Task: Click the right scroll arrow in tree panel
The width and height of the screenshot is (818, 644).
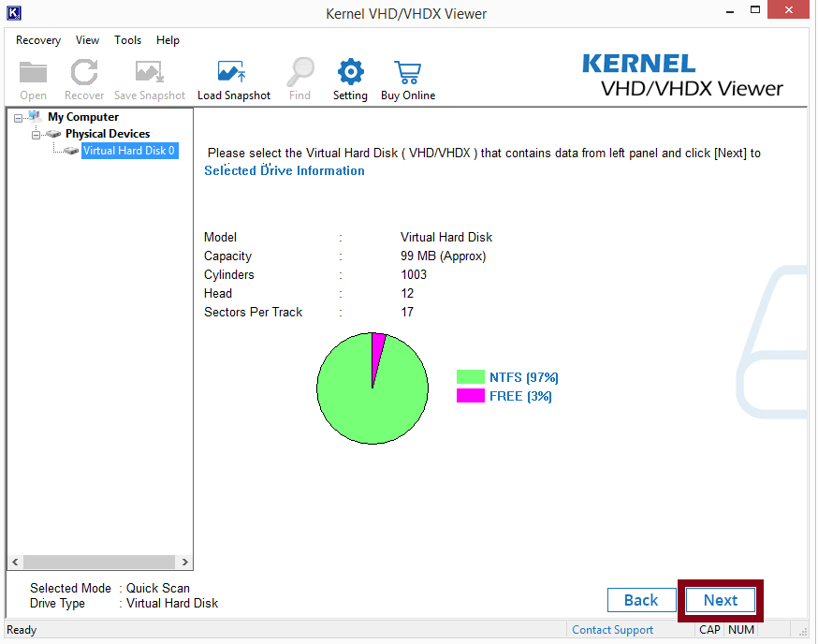Action: pos(185,562)
